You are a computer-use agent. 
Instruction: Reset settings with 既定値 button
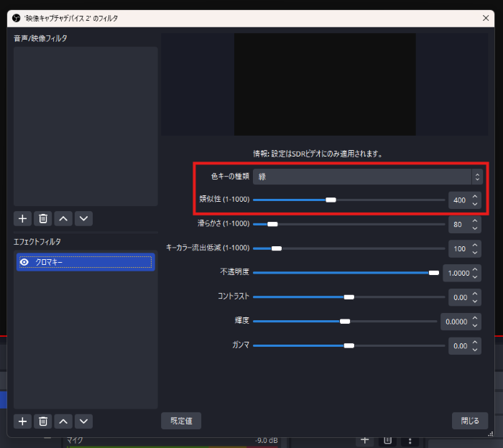coord(181,421)
